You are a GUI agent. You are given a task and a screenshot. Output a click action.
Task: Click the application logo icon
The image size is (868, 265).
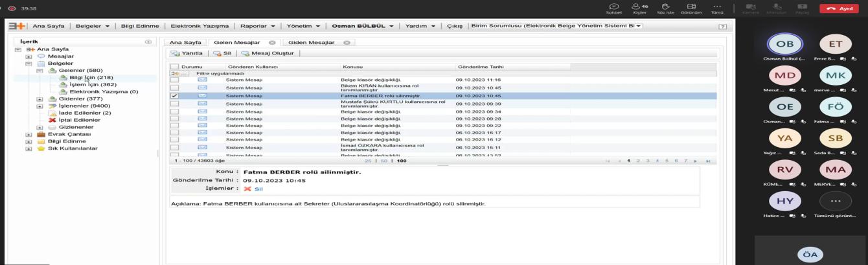(17, 25)
